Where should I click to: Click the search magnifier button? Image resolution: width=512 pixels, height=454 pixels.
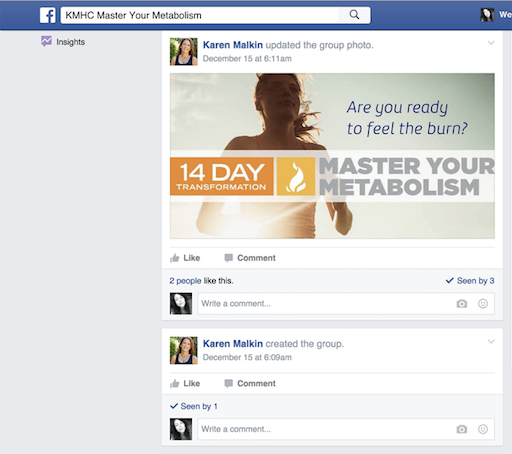tap(354, 15)
